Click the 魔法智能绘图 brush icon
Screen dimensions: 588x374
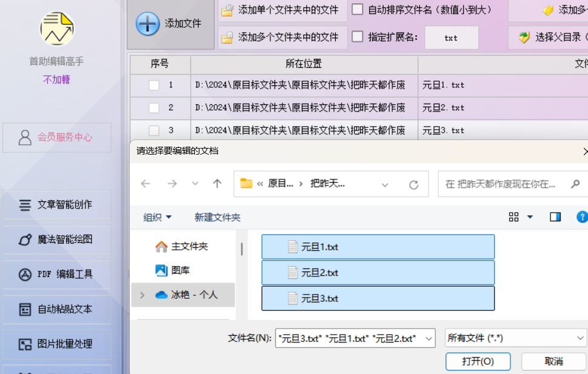25,239
